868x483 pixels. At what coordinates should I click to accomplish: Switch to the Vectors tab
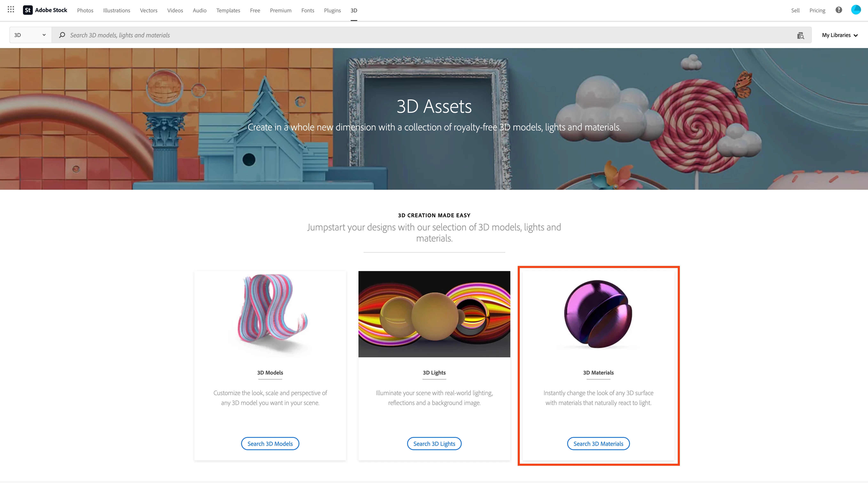pos(149,10)
